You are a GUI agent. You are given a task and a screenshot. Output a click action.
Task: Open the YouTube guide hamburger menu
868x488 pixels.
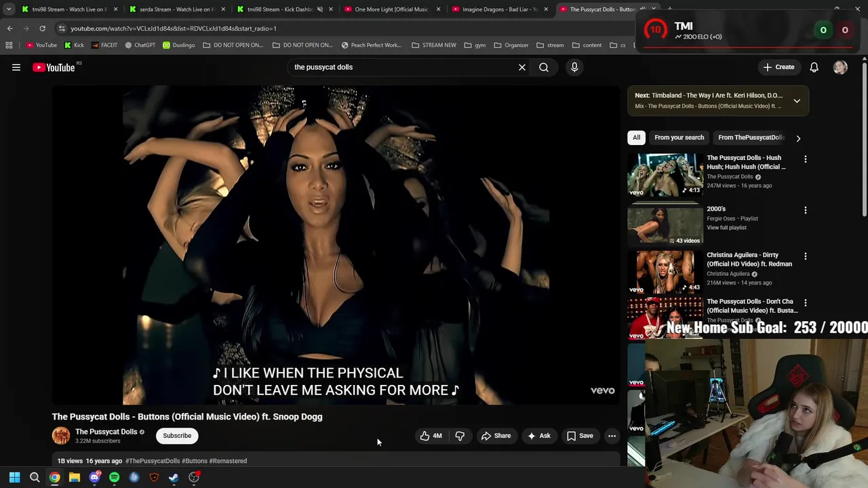point(16,67)
